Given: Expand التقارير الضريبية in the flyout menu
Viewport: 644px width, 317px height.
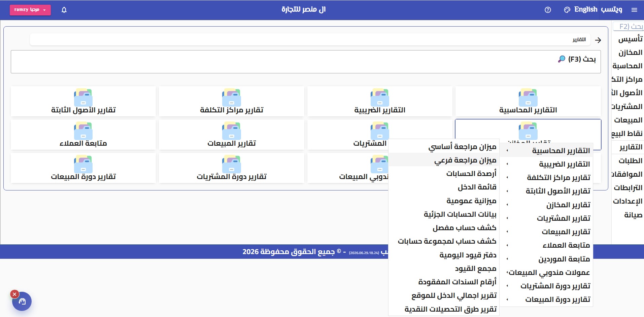Looking at the screenshot, I should tap(546, 164).
